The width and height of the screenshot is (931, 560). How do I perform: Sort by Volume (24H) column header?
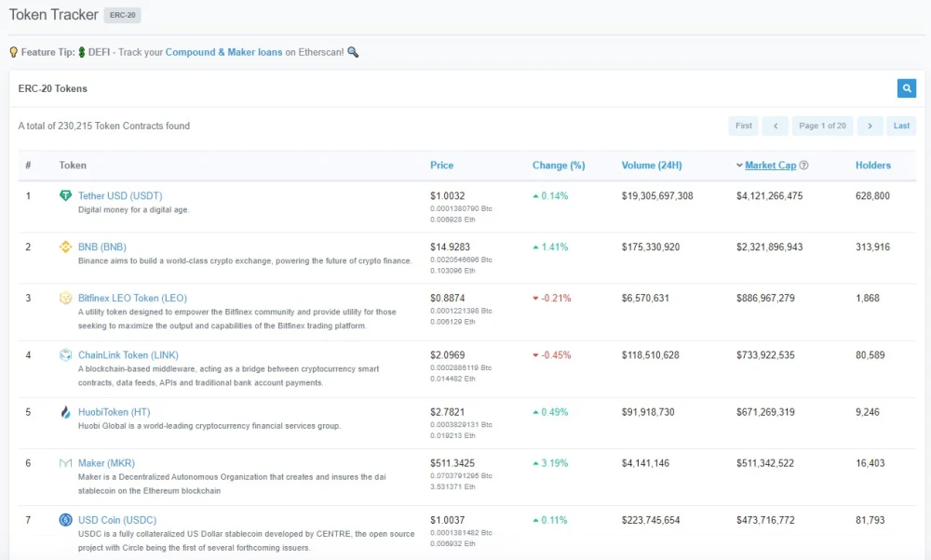pos(652,166)
